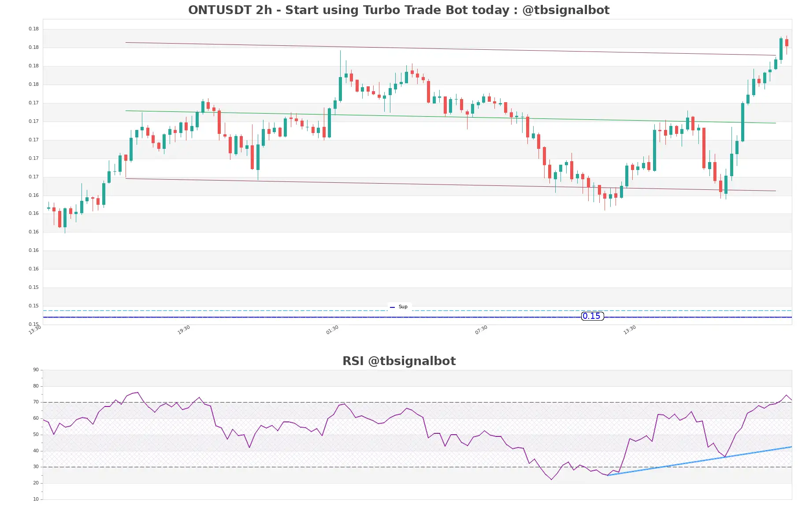Click the RSI 90 axis label
798x532 pixels.
coord(36,369)
